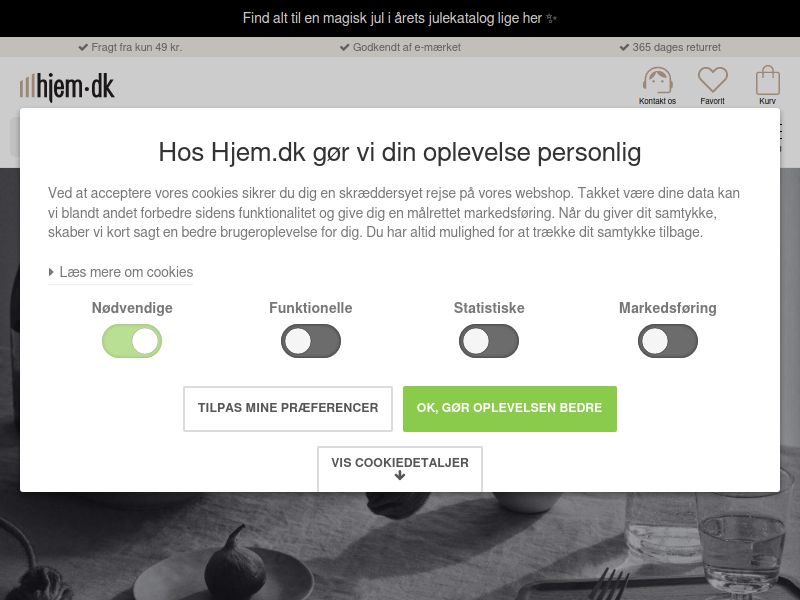The image size is (800, 600).
Task: Click Tilpas mine præferencer button
Action: [288, 409]
